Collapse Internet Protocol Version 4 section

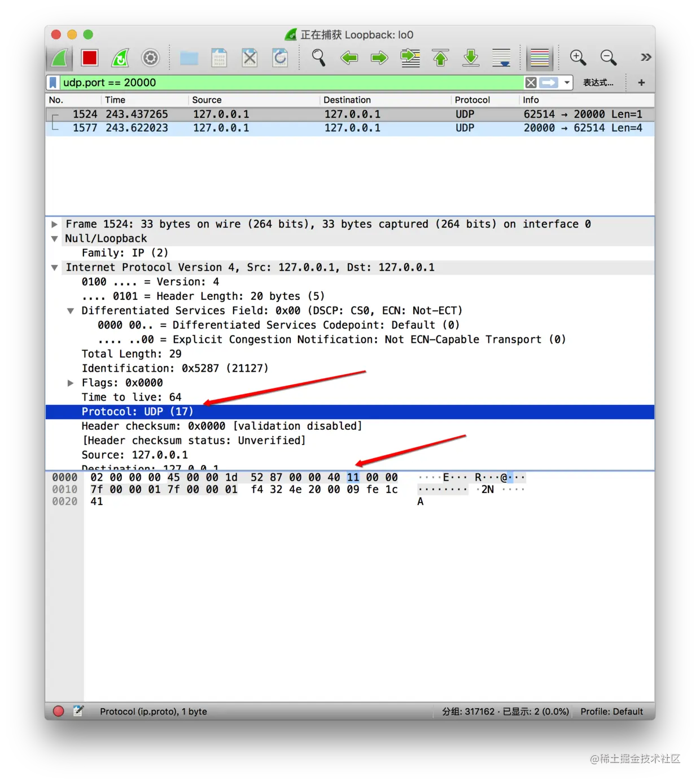click(x=55, y=268)
